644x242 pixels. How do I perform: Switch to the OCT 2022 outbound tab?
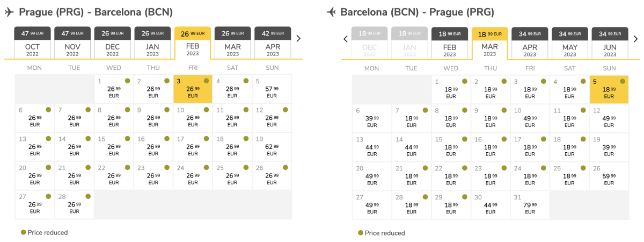click(x=33, y=42)
